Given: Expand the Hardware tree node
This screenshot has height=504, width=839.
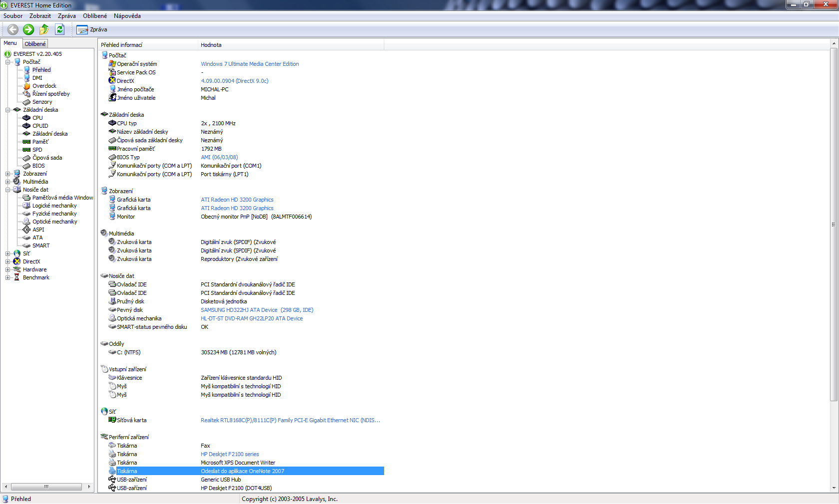Looking at the screenshot, I should click(8, 269).
